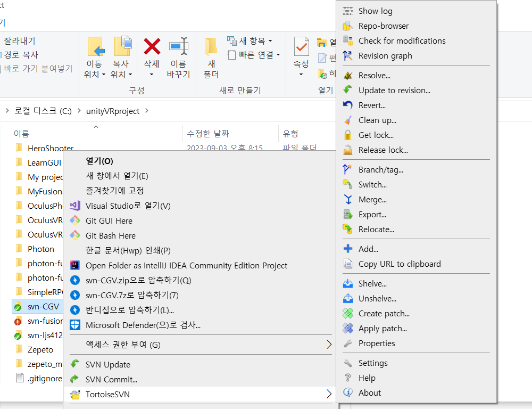532x409 pixels.
Task: Click the Clean up broom icon
Action: pos(348,120)
